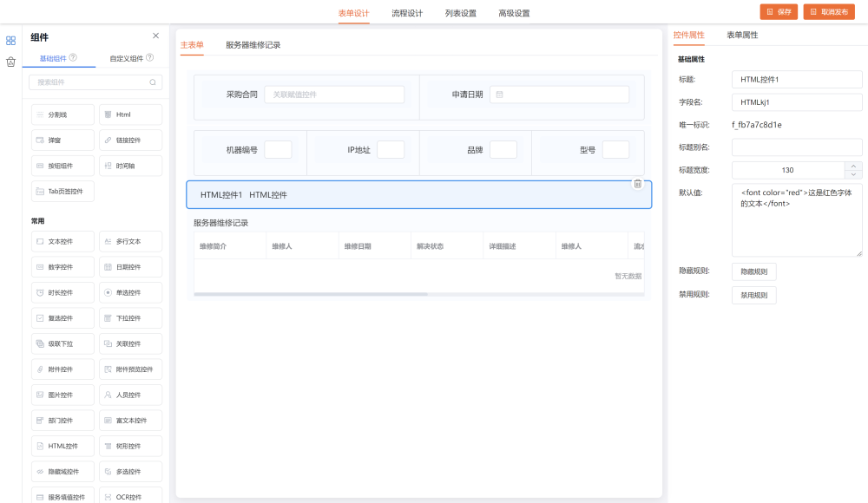Click the trash icon in left sidebar
The image size is (868, 503).
[10, 62]
